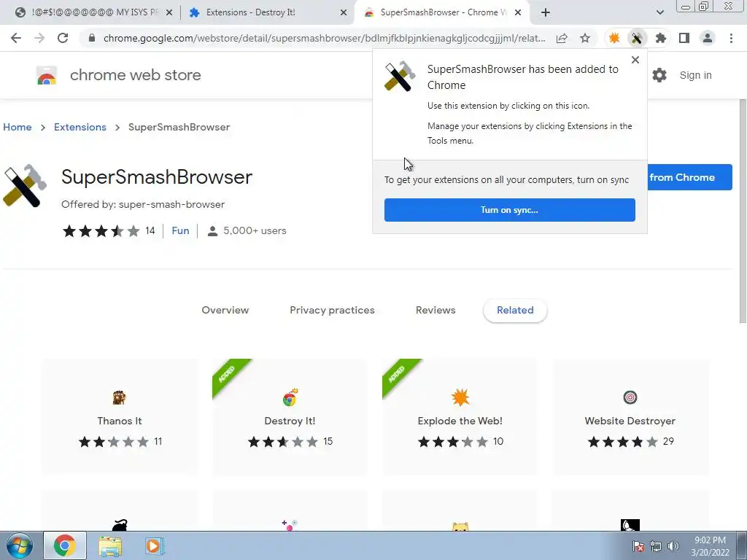Click the Chrome Web Store logo
The image size is (747, 560).
pos(47,75)
